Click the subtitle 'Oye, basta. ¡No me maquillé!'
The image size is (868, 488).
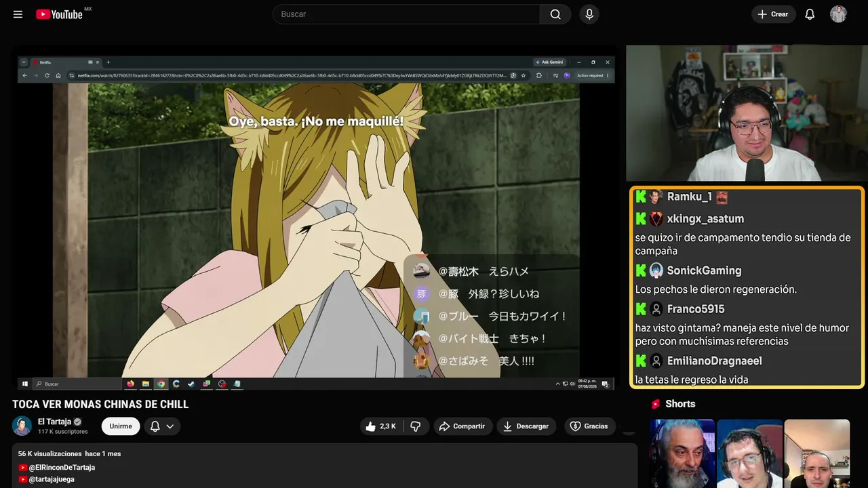point(316,121)
